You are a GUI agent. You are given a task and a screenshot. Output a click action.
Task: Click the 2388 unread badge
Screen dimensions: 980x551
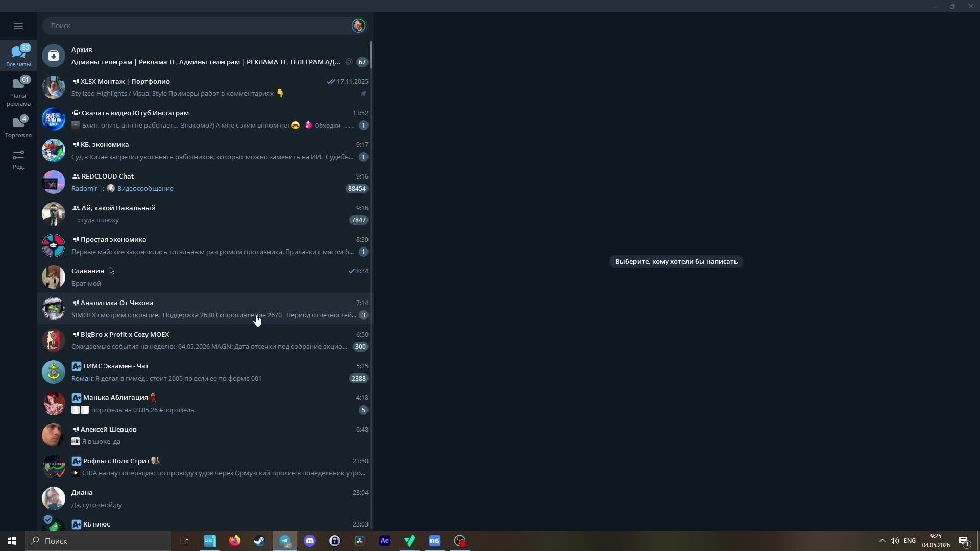tap(358, 379)
